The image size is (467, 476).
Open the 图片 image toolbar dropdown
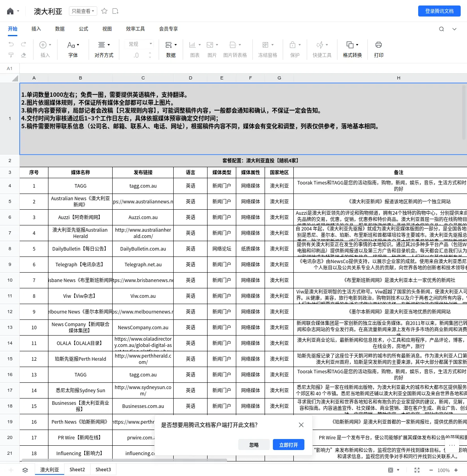point(212,49)
